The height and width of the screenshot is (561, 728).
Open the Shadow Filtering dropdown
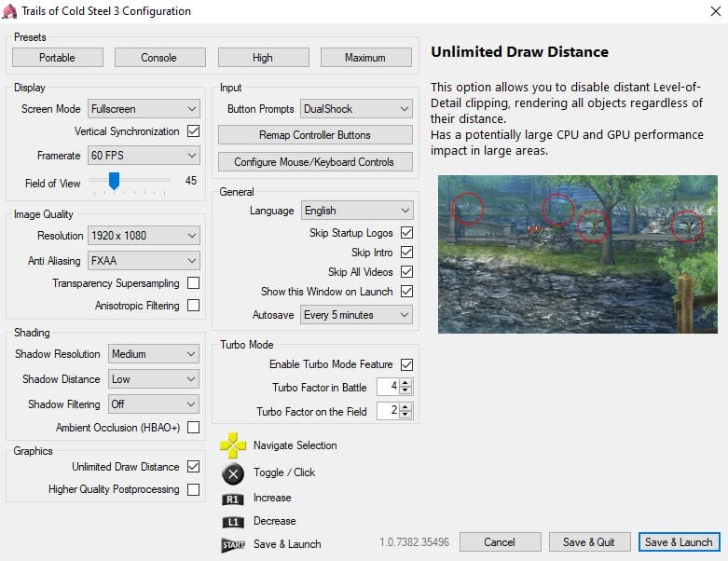coord(154,404)
